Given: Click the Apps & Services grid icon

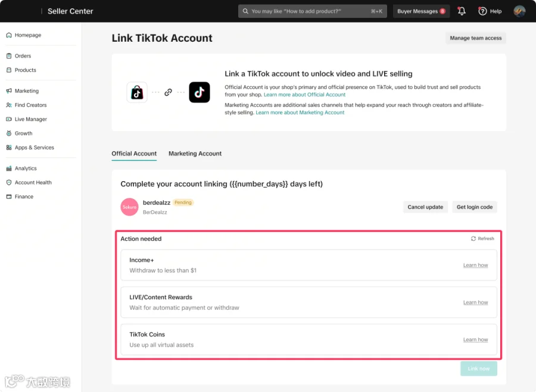Looking at the screenshot, I should (9, 147).
